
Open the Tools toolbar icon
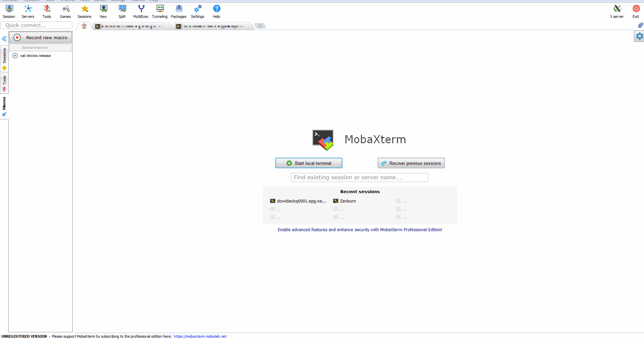[x=47, y=11]
